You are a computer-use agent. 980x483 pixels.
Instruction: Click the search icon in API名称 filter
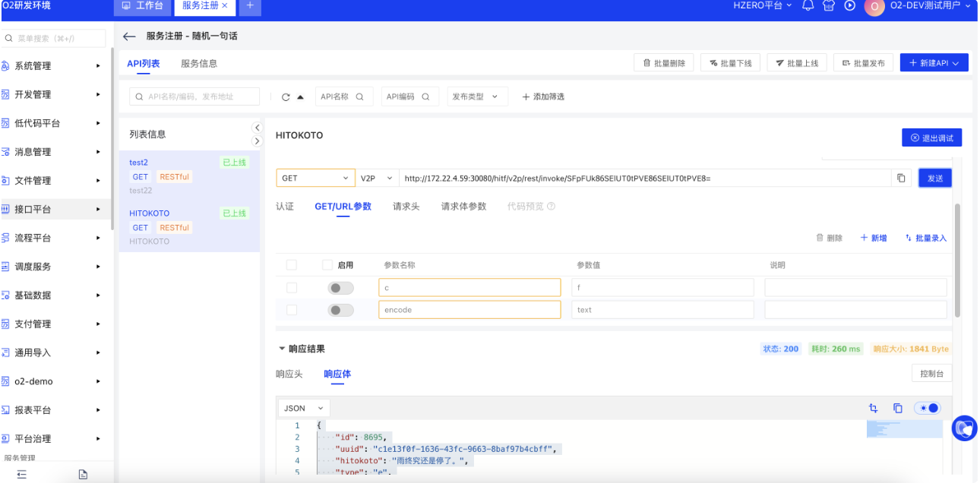click(359, 96)
